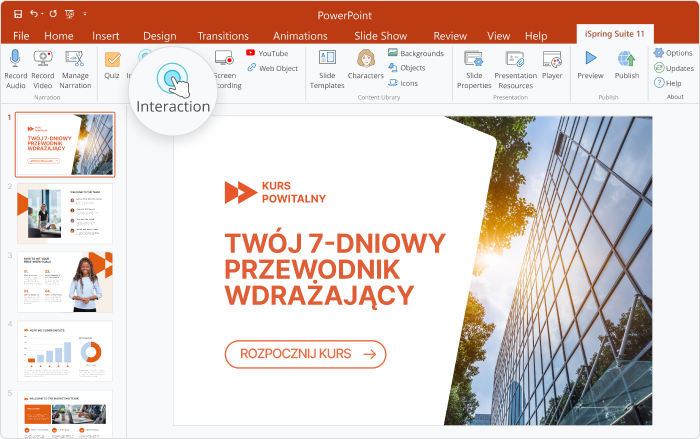This screenshot has height=439, width=700.
Task: Select slide 4 thumbnail with charts
Action: 65,351
